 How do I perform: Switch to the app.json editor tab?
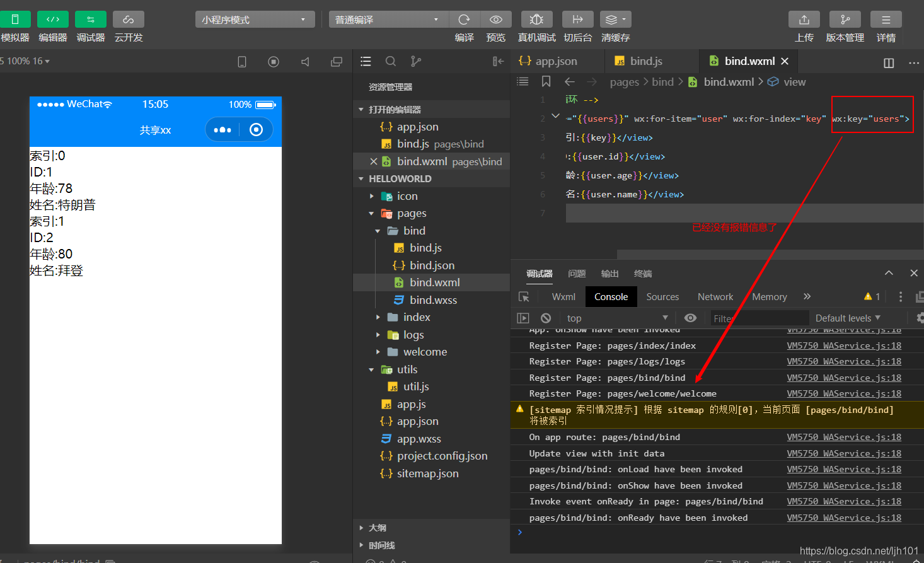tap(557, 61)
